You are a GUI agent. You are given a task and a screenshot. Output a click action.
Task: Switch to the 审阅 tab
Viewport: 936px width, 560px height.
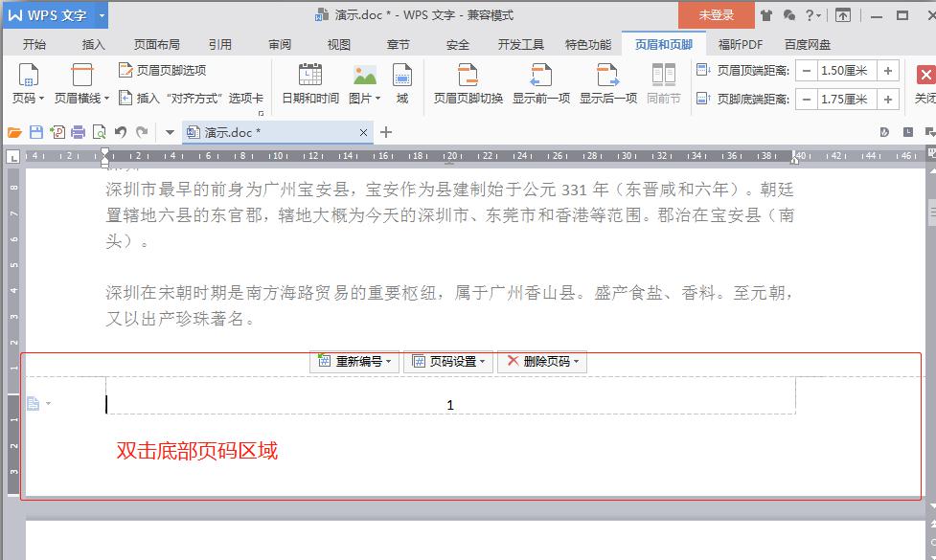tap(280, 45)
